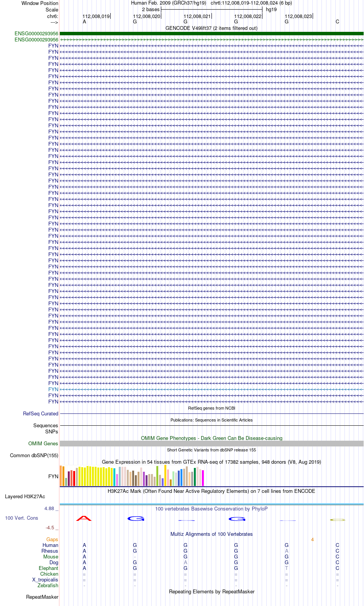Click the RepeatMasker track label

click(x=42, y=597)
